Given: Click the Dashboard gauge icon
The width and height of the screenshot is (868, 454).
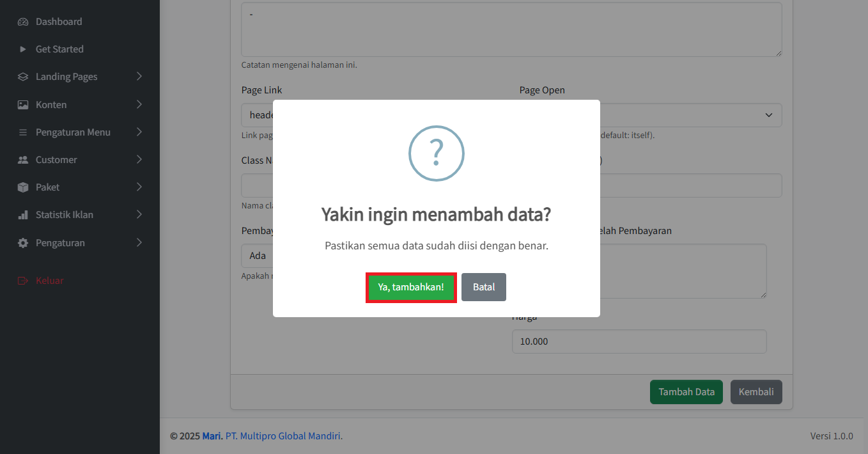Looking at the screenshot, I should [x=23, y=22].
